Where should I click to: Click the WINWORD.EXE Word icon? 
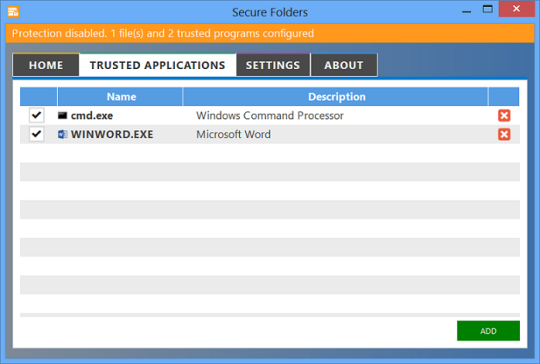[x=62, y=134]
